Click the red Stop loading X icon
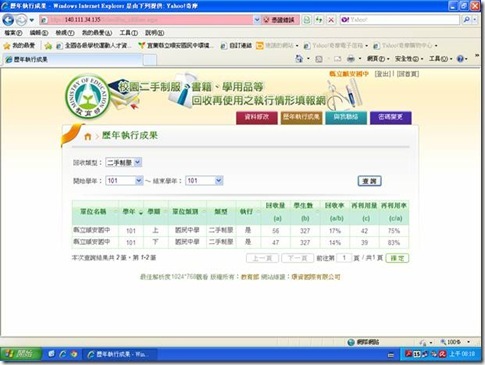This screenshot has width=485, height=365. tap(331, 20)
